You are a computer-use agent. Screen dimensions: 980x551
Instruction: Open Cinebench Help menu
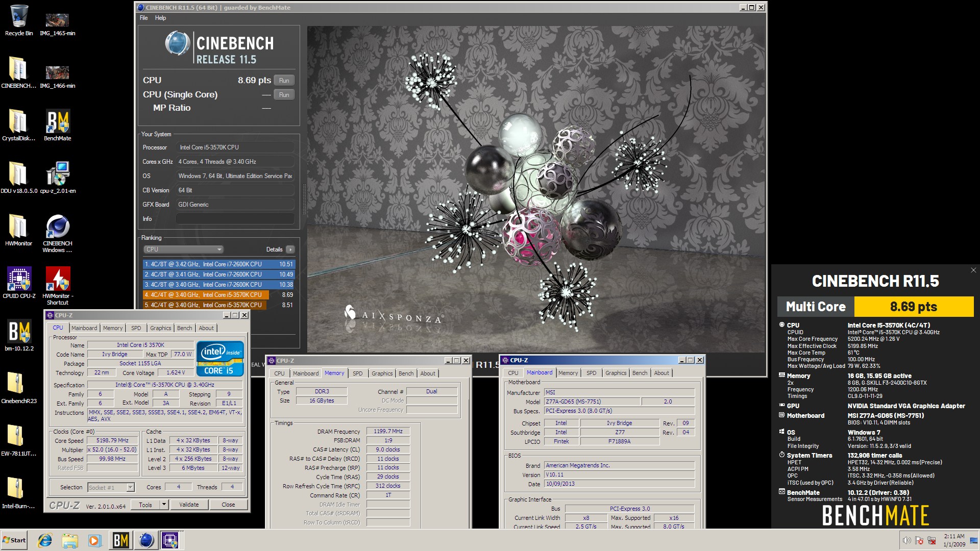pos(160,18)
